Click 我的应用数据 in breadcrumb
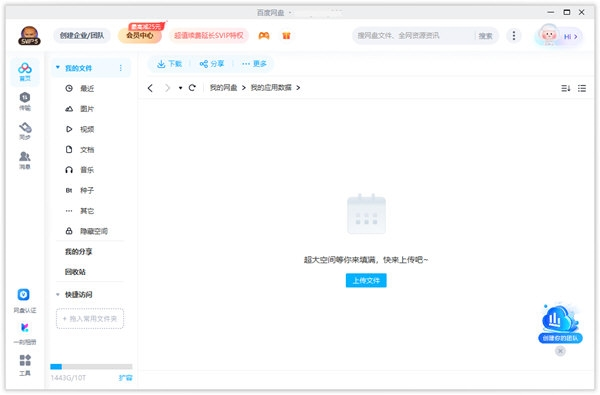The height and width of the screenshot is (395, 600). [271, 88]
